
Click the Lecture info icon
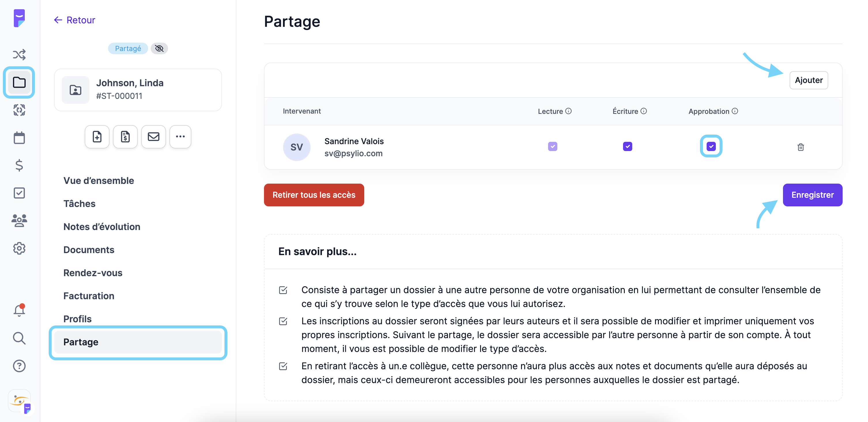(569, 111)
